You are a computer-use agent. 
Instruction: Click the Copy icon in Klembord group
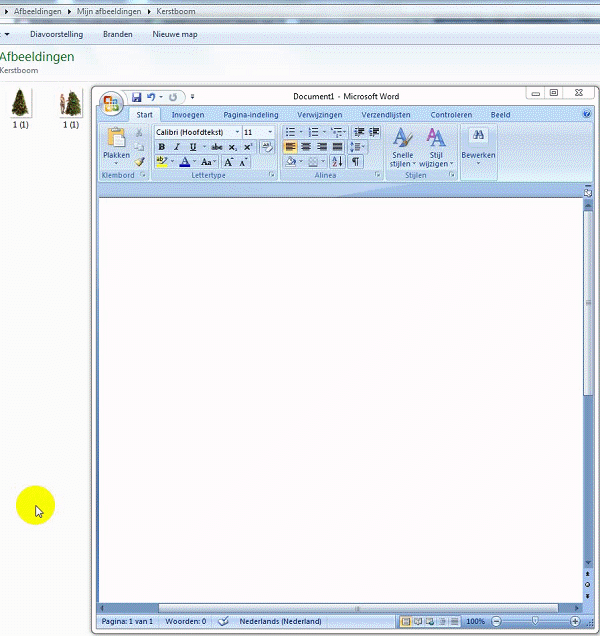(x=139, y=147)
